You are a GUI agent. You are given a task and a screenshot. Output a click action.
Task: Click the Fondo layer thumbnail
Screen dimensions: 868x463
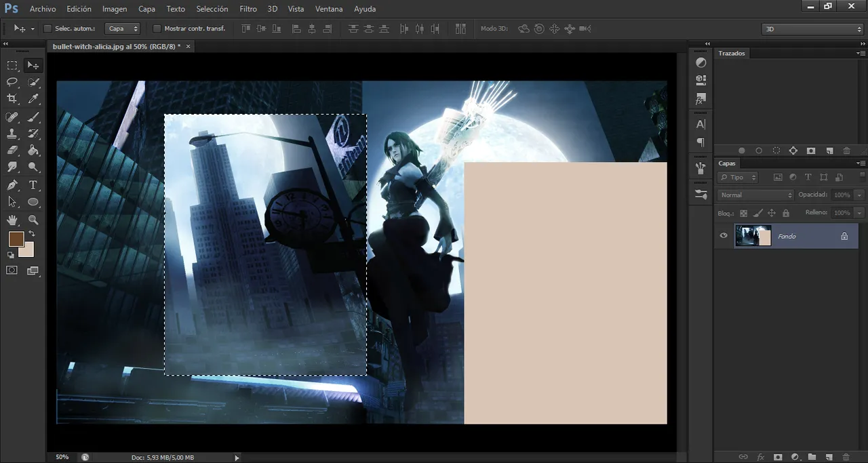(753, 236)
